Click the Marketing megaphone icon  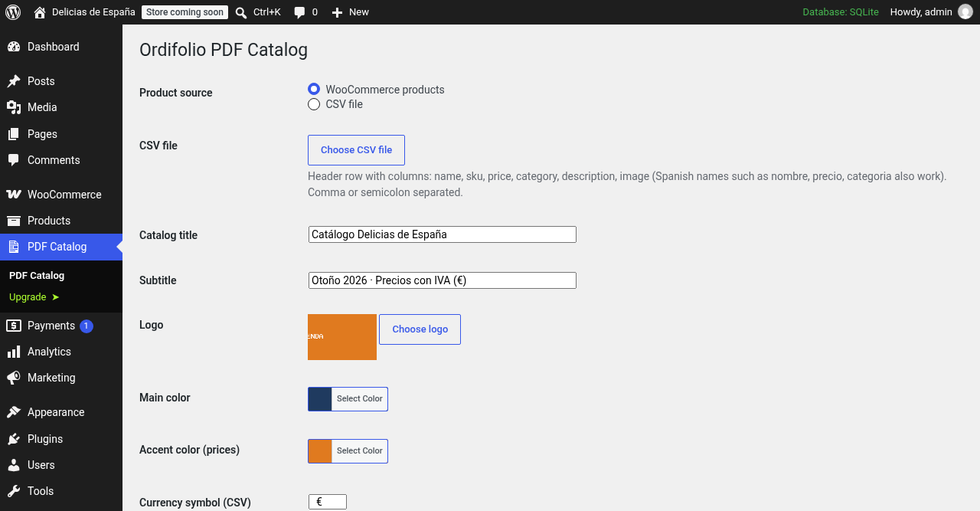coord(14,378)
